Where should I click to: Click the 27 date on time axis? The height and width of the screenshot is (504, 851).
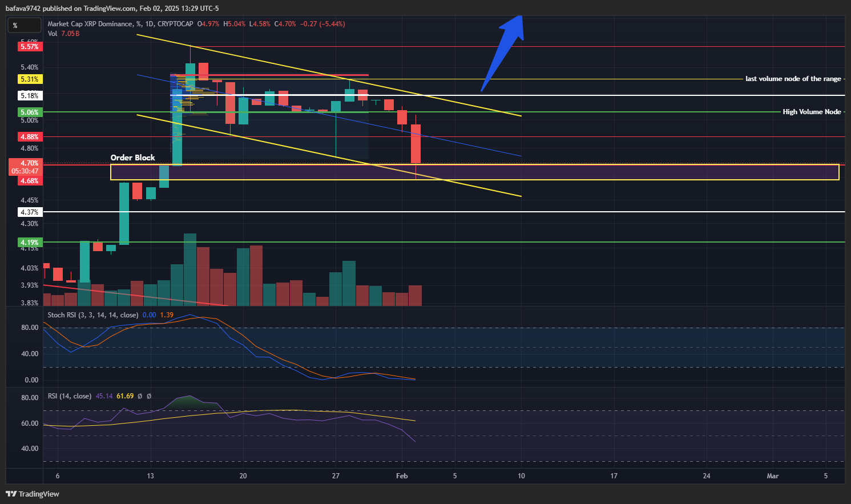336,476
